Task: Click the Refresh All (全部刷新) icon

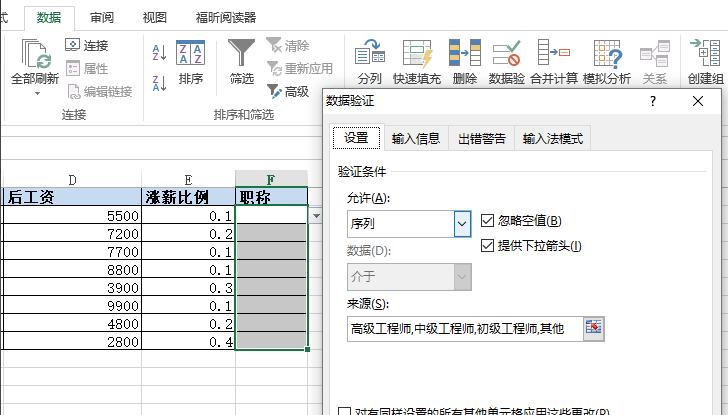Action: (x=35, y=55)
